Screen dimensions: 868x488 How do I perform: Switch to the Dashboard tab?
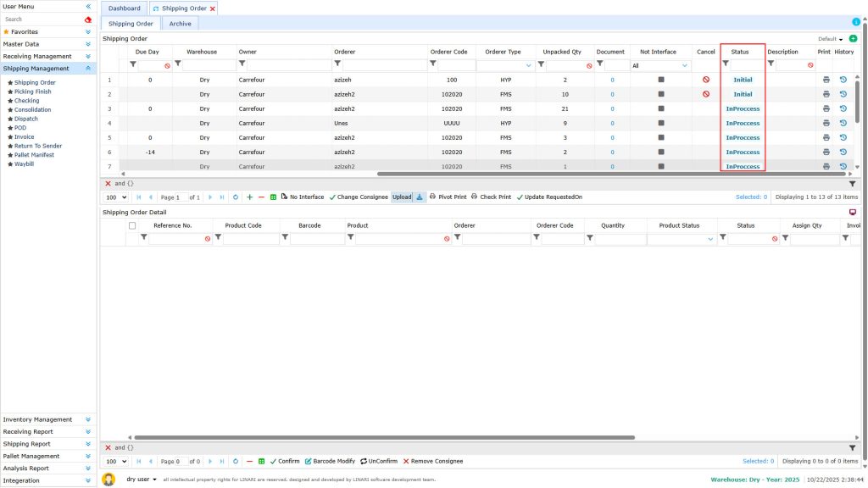click(124, 8)
